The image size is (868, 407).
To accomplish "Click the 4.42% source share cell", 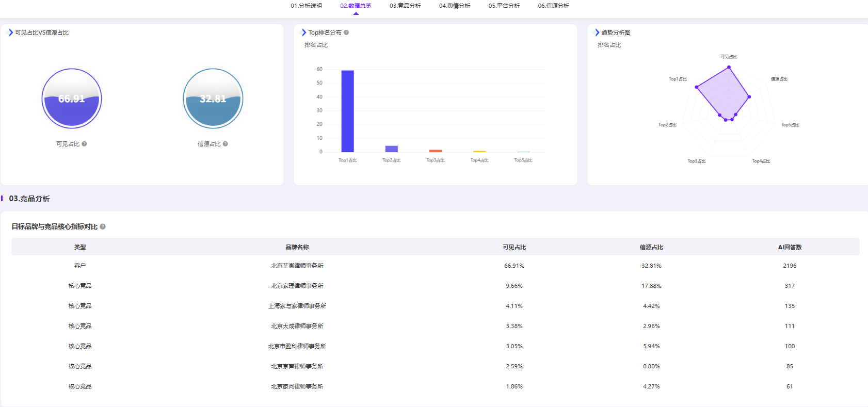I will [x=651, y=306].
